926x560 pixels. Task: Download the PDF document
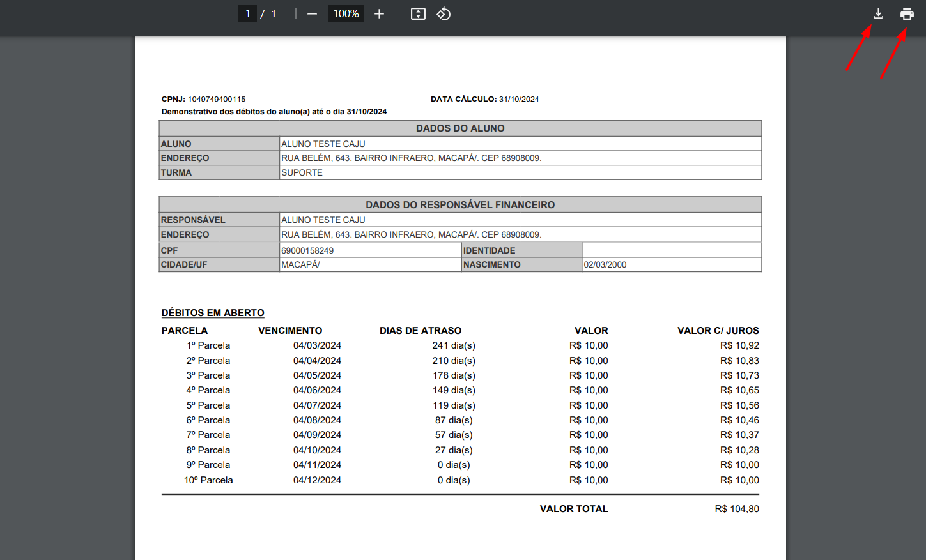pos(878,13)
